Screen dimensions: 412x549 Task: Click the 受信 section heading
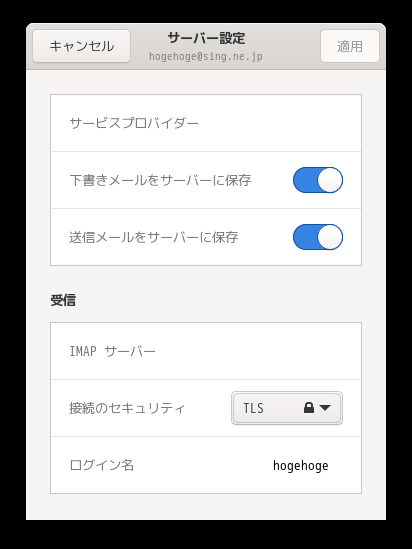pyautogui.click(x=63, y=300)
